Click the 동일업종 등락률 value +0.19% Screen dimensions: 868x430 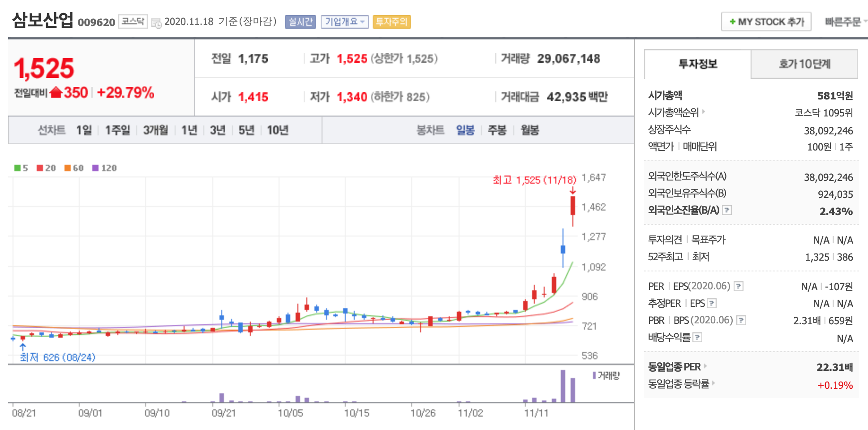[835, 385]
